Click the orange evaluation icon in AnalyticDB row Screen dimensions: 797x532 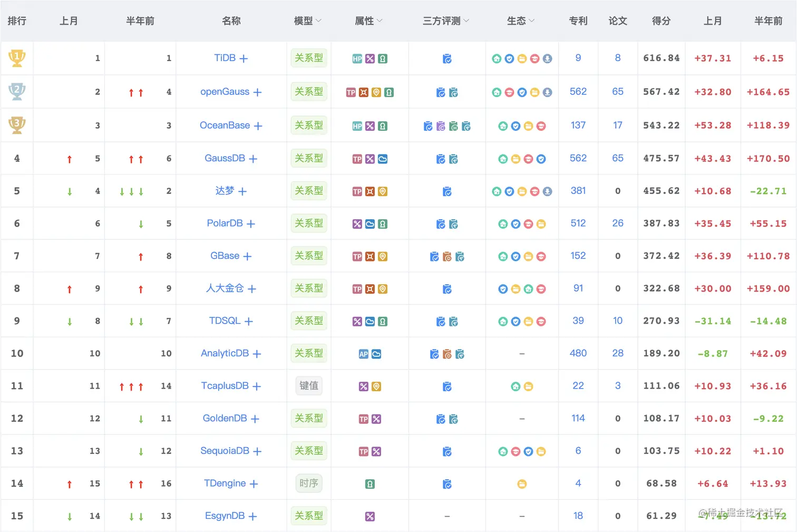click(447, 354)
